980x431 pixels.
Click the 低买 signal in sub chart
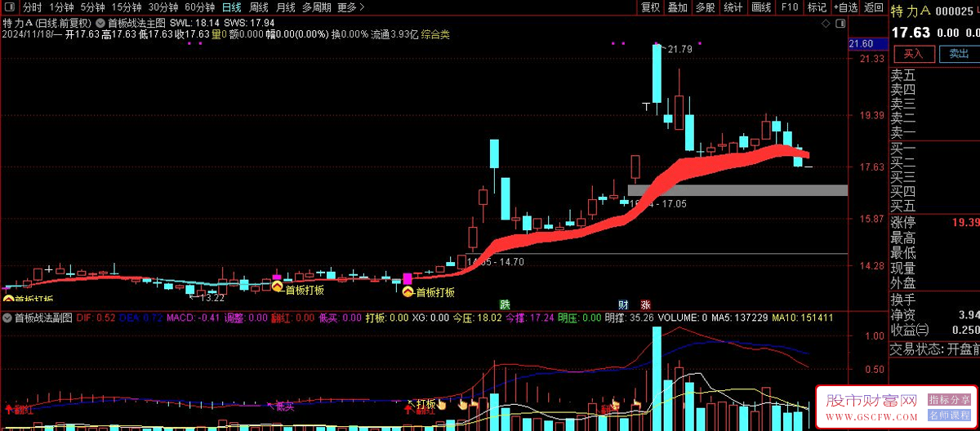pyautogui.click(x=283, y=405)
